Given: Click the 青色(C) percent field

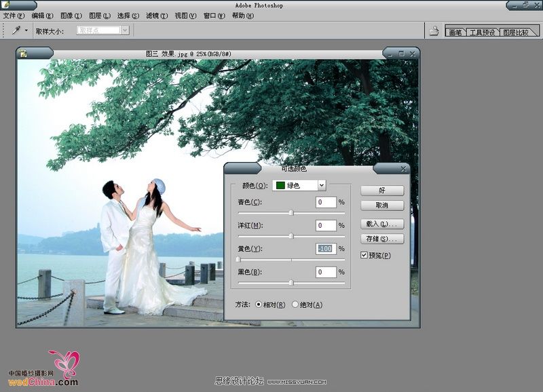Looking at the screenshot, I should (x=326, y=202).
